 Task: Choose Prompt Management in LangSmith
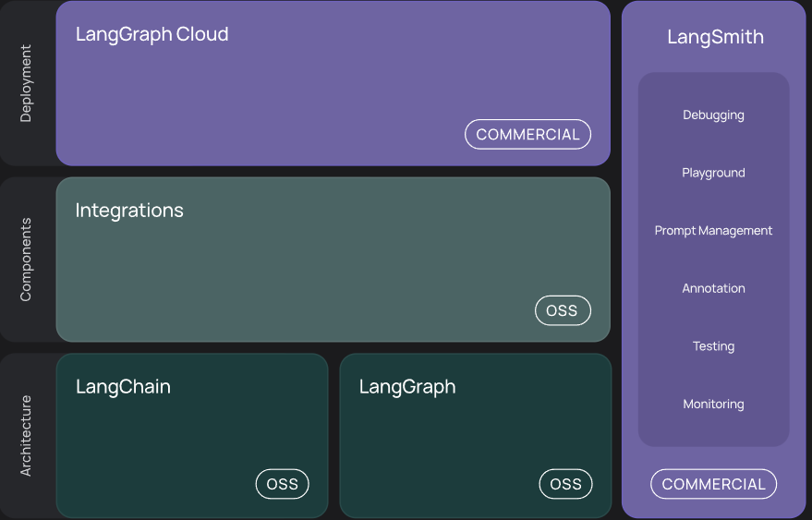click(x=713, y=231)
